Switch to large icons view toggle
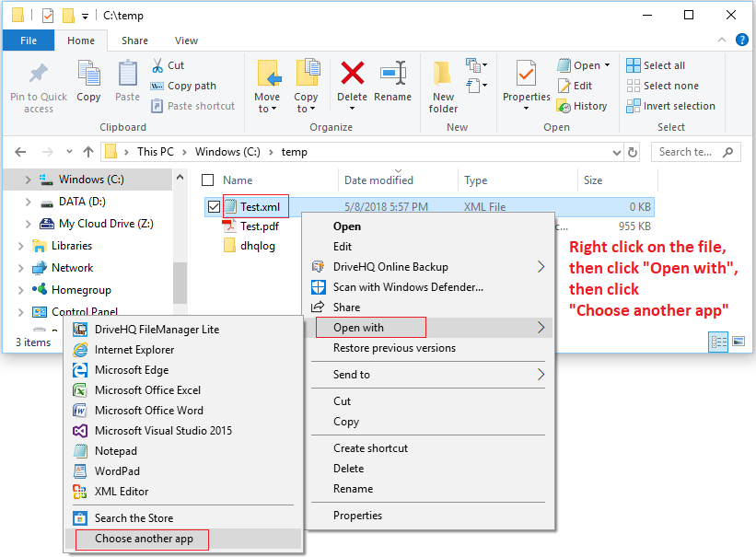 click(x=738, y=342)
